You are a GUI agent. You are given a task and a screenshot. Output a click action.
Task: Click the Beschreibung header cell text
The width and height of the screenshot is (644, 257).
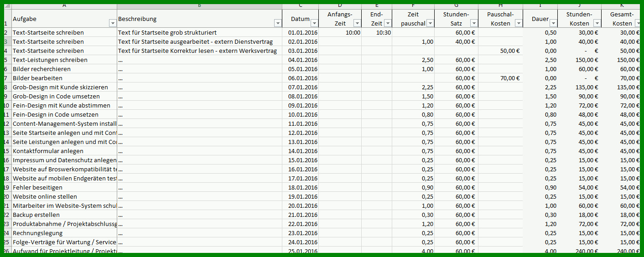pos(137,19)
